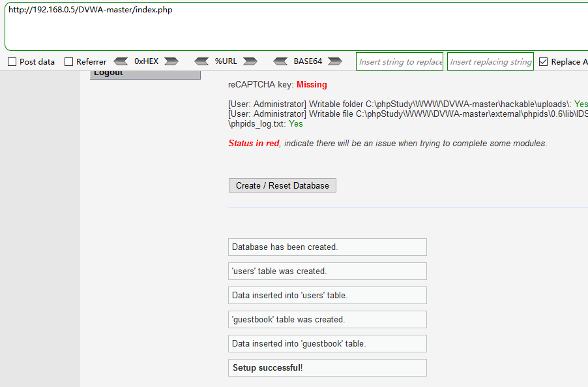Focus the HackBar URL text area
Viewport: 588px width, 387px height.
pos(296,26)
